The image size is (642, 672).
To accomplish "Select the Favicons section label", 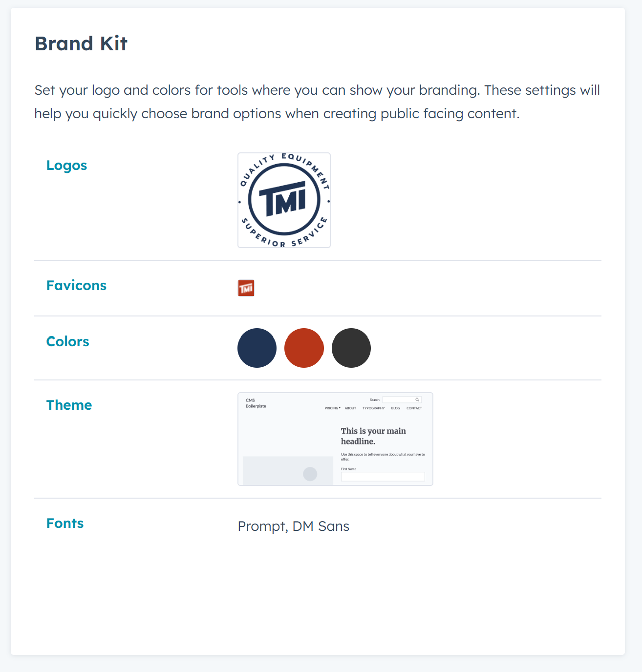I will 76,285.
